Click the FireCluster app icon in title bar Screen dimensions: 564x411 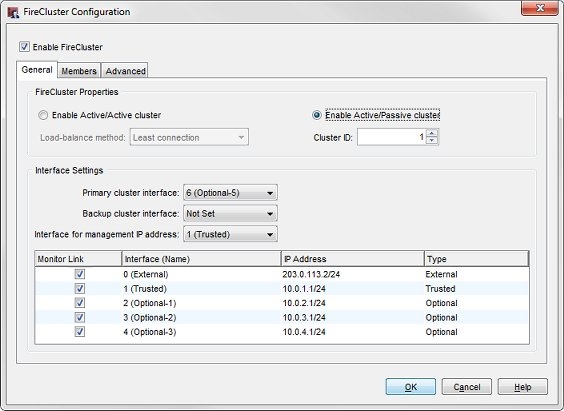(13, 12)
